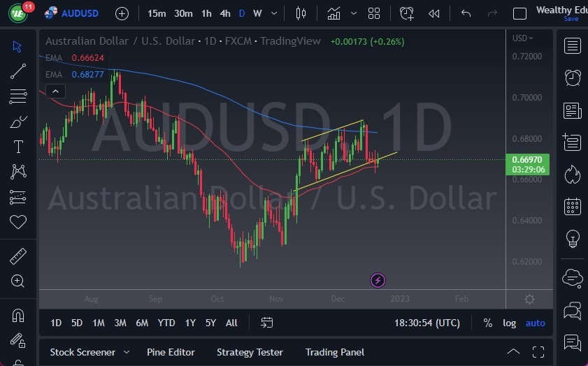Toggle auto scale mode
Screen dimensions: 588x366
535,323
